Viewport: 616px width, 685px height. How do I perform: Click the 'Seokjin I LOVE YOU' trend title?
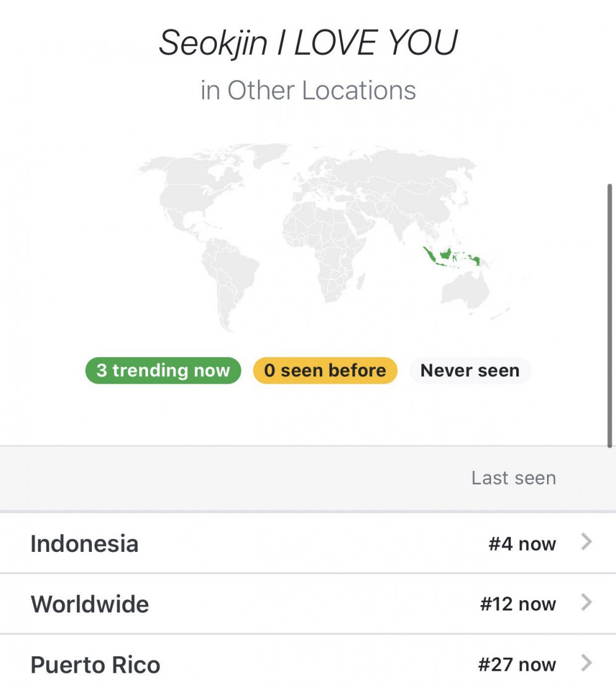pyautogui.click(x=308, y=43)
